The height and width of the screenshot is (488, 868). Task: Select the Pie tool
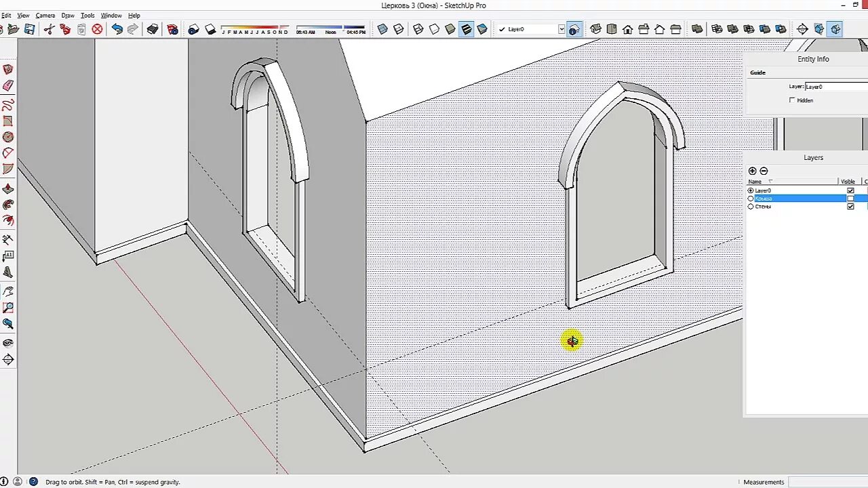8,169
